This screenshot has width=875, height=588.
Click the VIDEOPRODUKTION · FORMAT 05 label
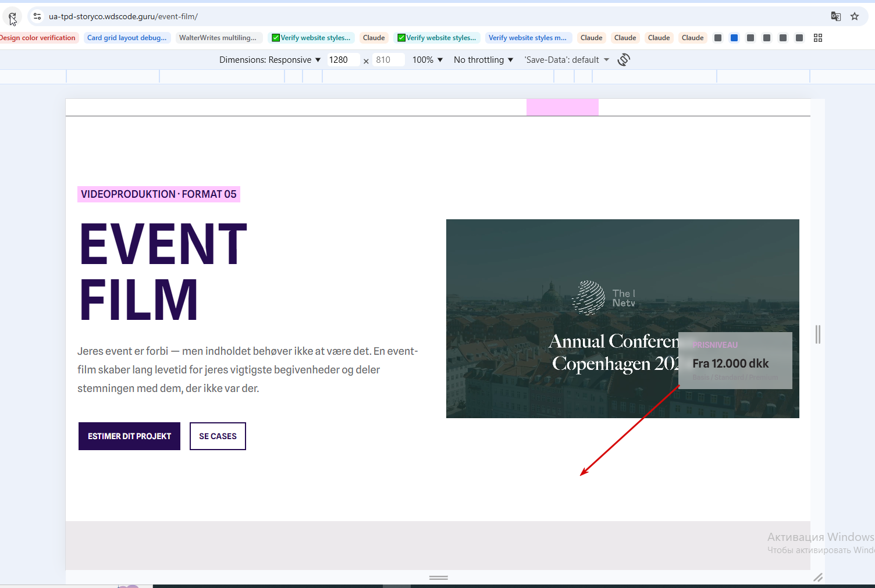click(159, 194)
